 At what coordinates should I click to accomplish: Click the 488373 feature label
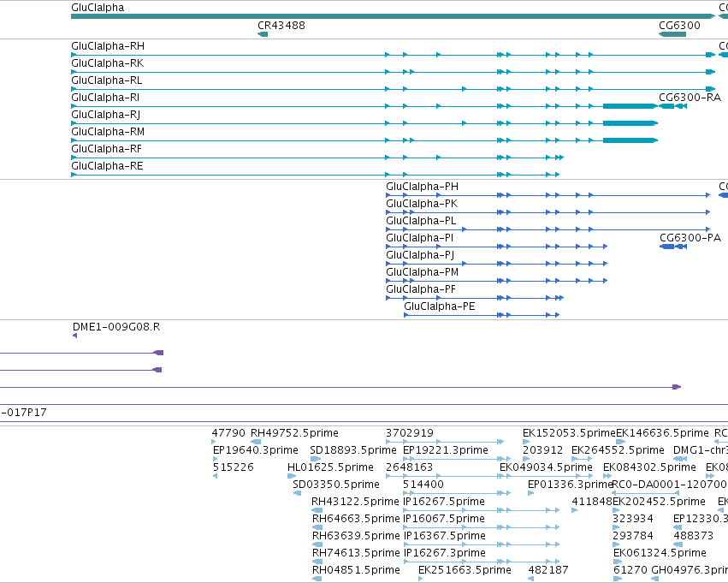pos(693,536)
